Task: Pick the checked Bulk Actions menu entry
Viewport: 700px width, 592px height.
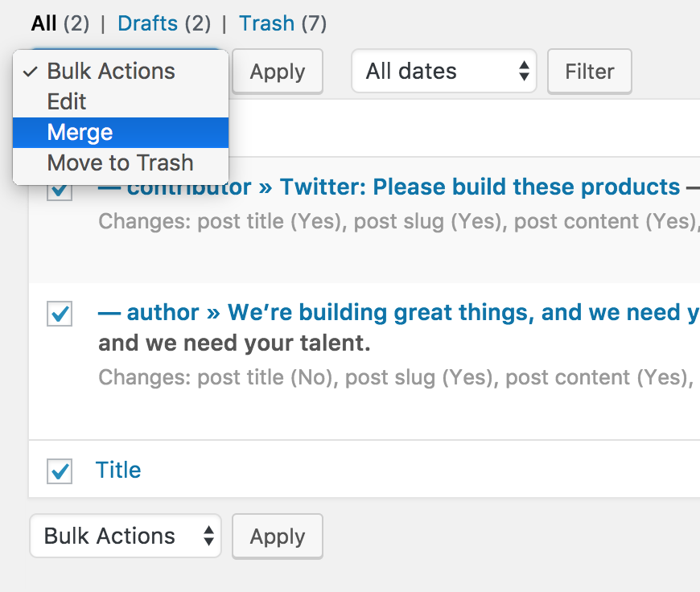Action: (x=121, y=72)
